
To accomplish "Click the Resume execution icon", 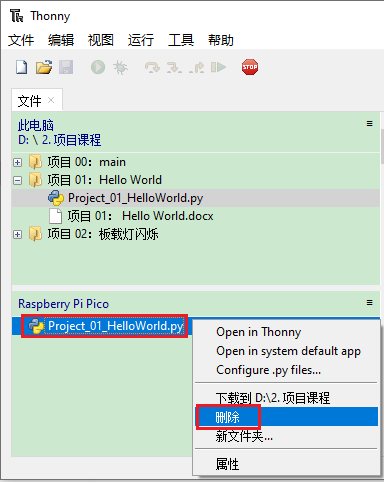I will 218,67.
